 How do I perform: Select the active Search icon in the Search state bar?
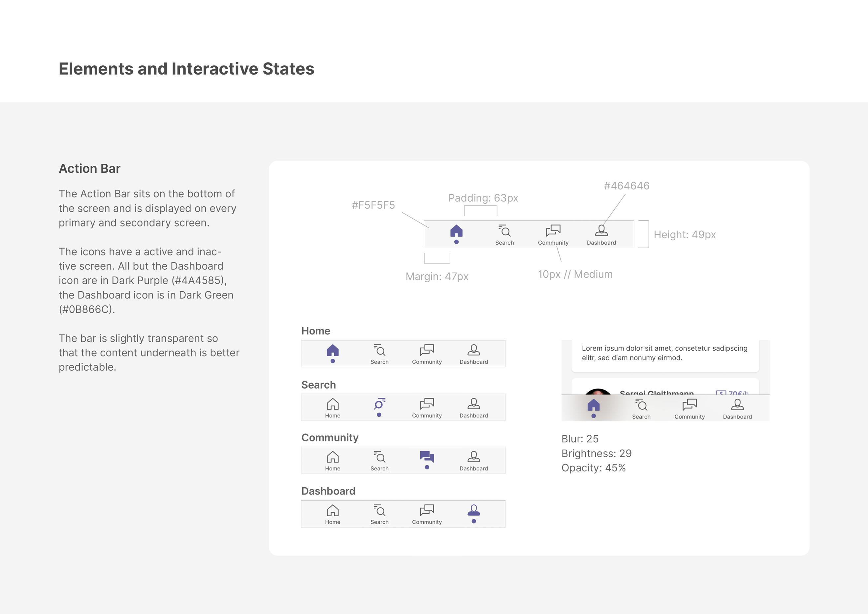click(379, 404)
